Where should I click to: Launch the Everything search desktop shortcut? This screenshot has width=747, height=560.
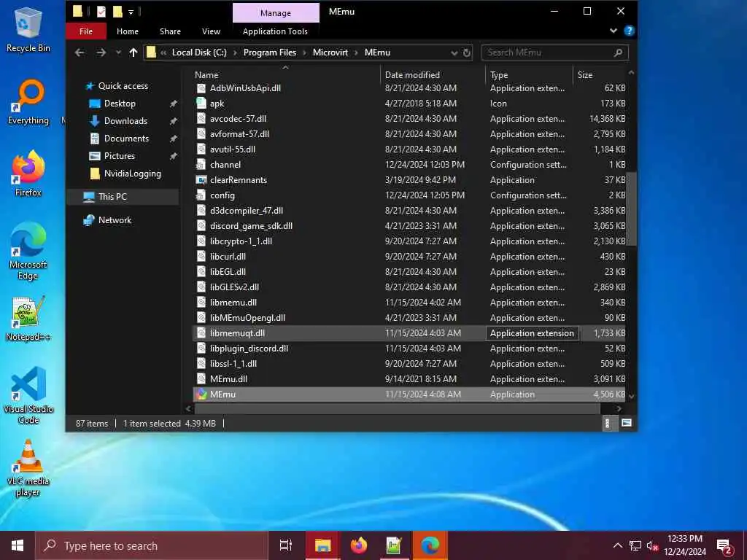coord(28,102)
